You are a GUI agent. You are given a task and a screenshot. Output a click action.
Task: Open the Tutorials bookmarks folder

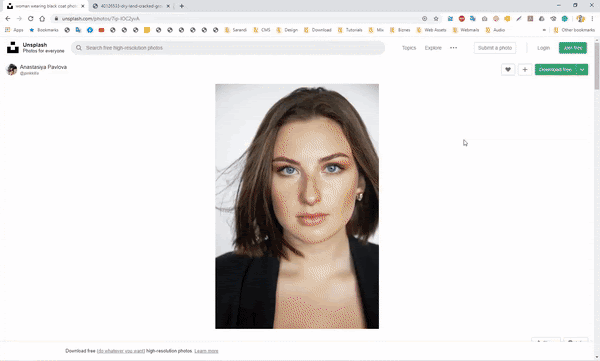coord(350,30)
